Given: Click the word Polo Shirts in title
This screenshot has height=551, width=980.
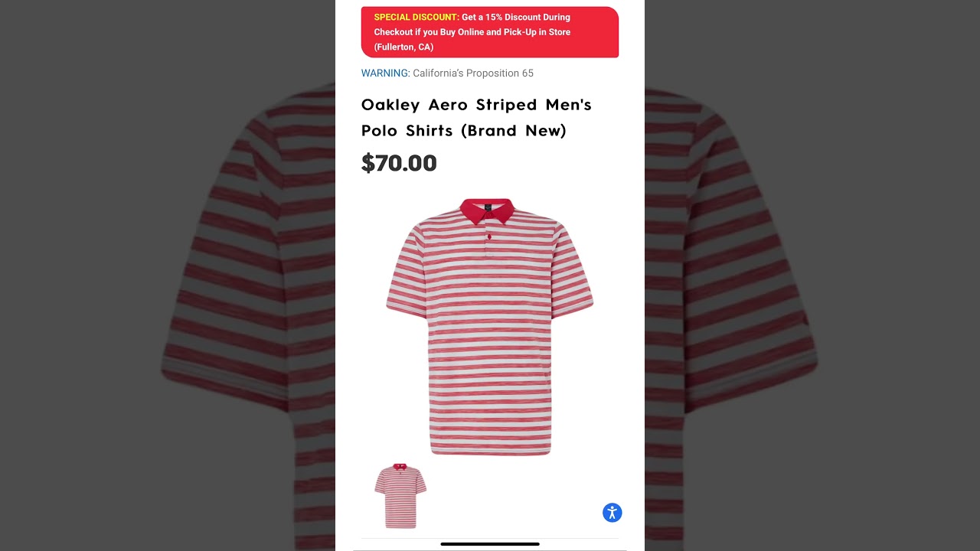Looking at the screenshot, I should click(408, 131).
